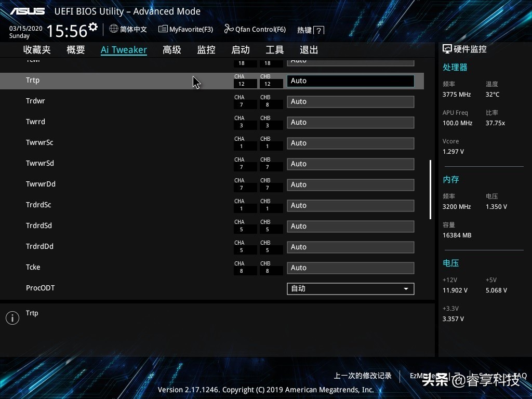Expand the ProcODT dropdown
Viewport: 532px width, 399px height.
click(350, 289)
